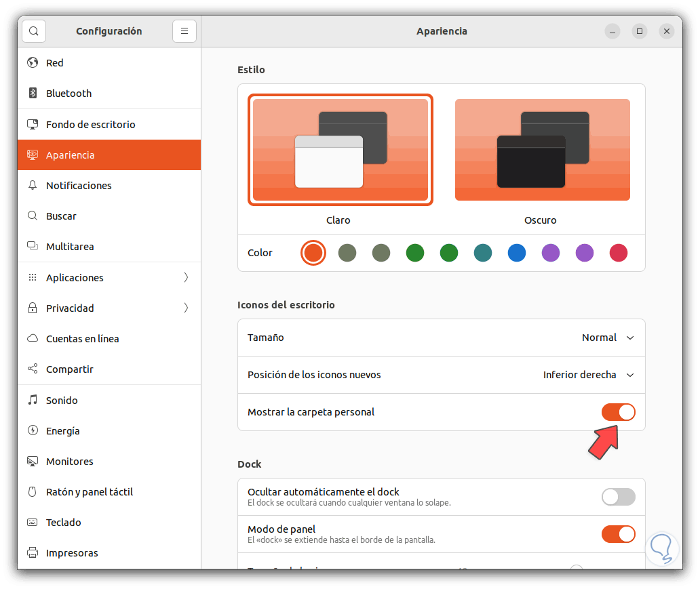700x589 pixels.
Task: Select the Oscuro dark style
Action: [x=542, y=149]
